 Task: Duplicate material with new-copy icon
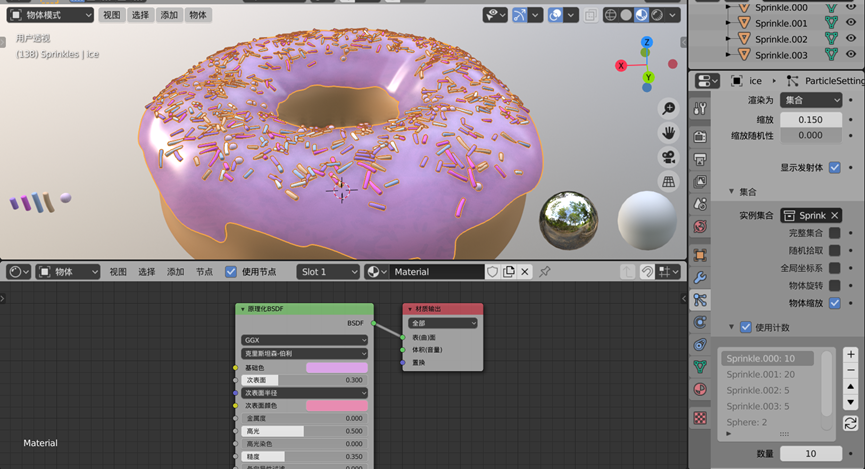tap(509, 271)
